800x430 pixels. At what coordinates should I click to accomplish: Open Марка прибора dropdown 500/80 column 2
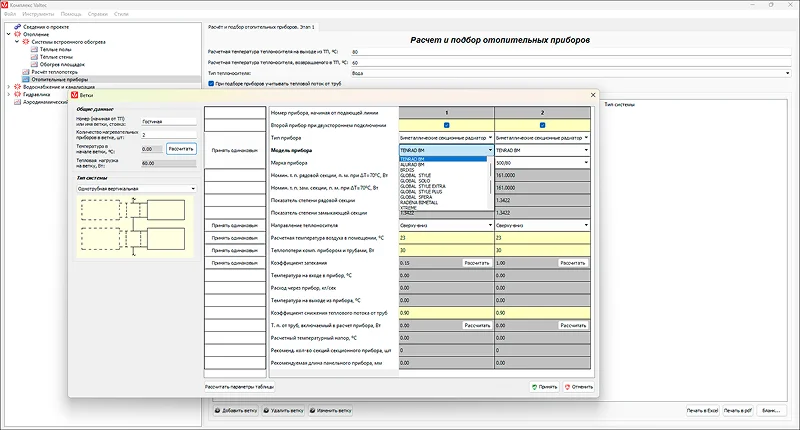tap(542, 163)
